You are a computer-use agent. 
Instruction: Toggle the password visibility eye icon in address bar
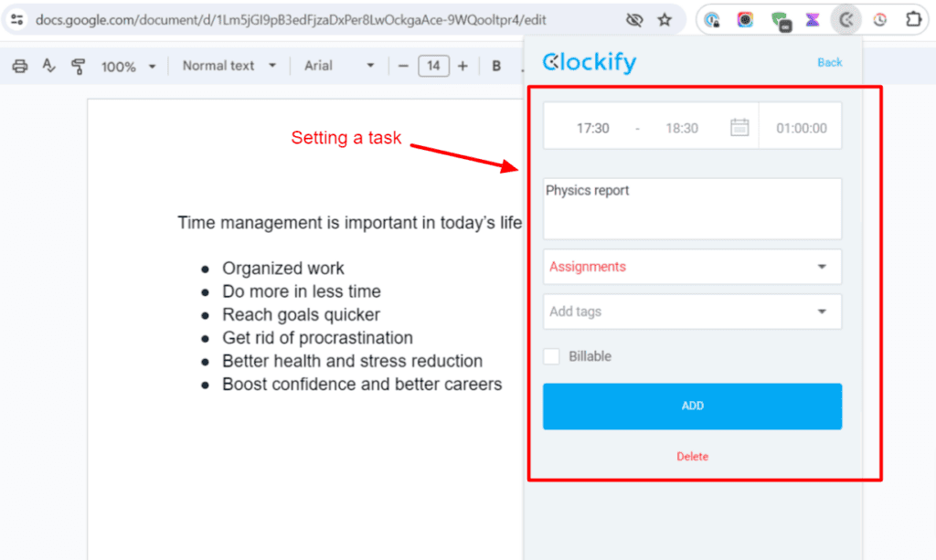click(634, 19)
